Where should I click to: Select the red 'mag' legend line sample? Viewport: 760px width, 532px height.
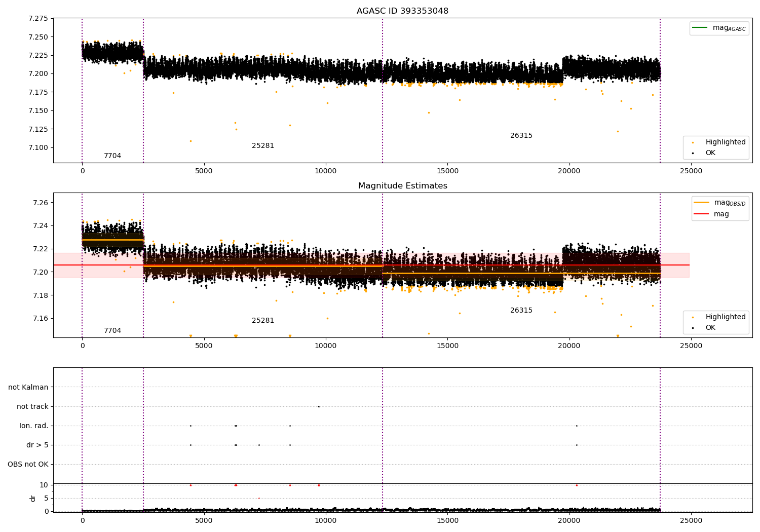(x=702, y=214)
